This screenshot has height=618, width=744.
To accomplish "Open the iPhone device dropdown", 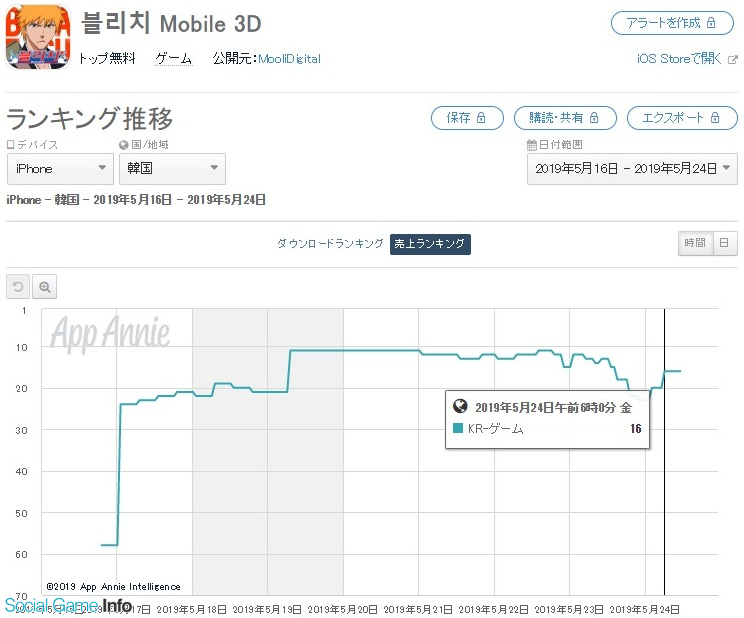I will point(60,169).
